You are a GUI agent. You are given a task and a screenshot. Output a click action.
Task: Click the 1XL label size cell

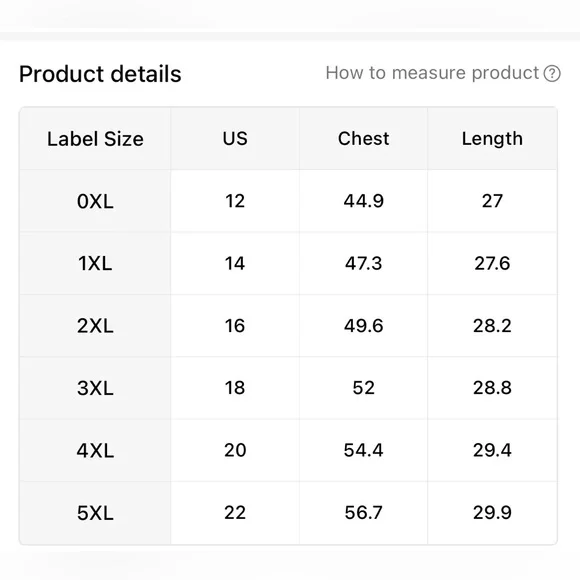pos(95,263)
